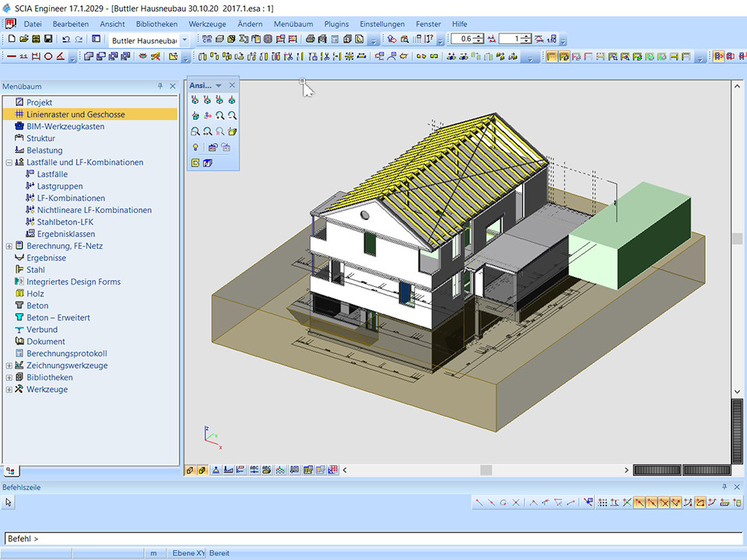Open the Einstellungen menu
Image resolution: width=747 pixels, height=560 pixels.
(x=382, y=24)
